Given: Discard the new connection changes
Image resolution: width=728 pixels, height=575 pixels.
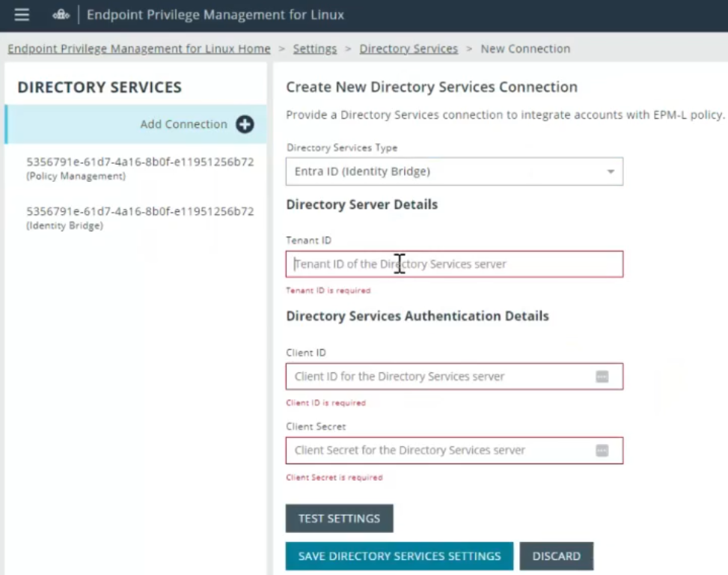Looking at the screenshot, I should pyautogui.click(x=557, y=556).
